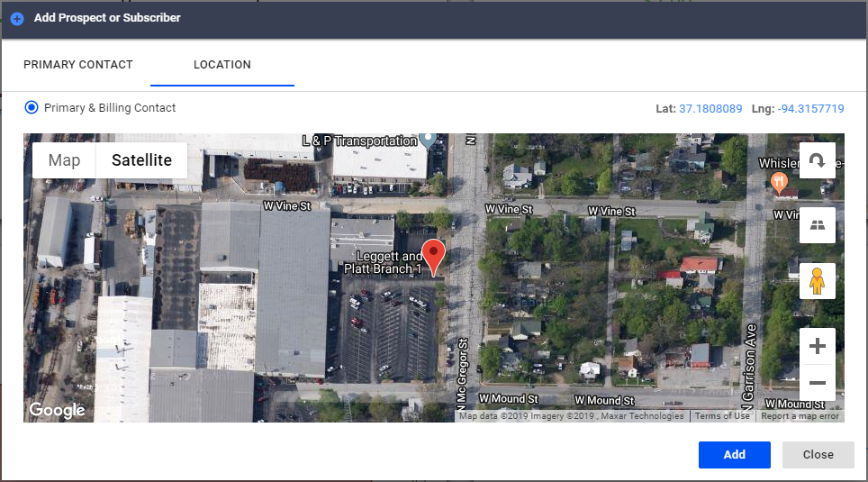Click the Leggett and Platt Branch 1 label
868x482 pixels.
(383, 262)
